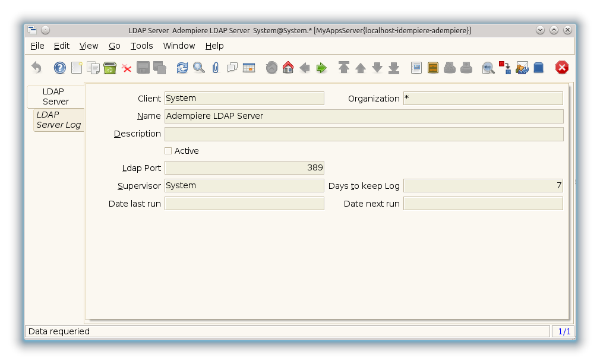Click the Refresh (requery) toolbar icon
The width and height of the screenshot is (600, 364).
(x=182, y=68)
